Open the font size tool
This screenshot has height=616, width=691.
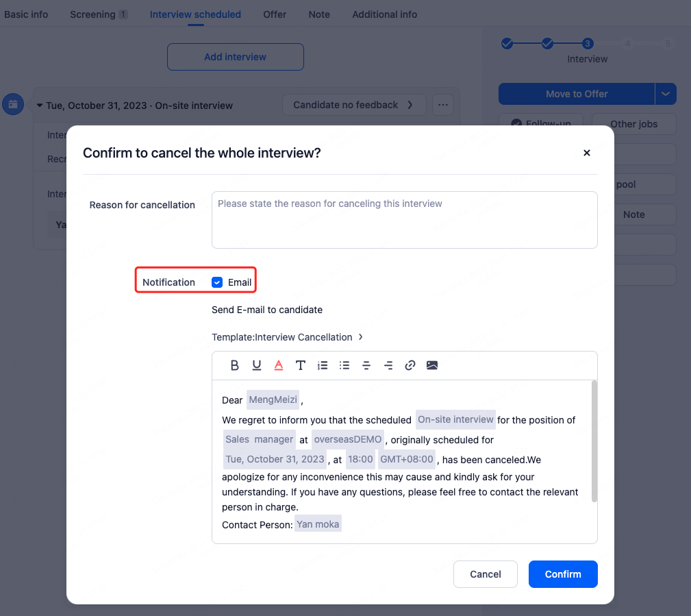[x=301, y=366]
